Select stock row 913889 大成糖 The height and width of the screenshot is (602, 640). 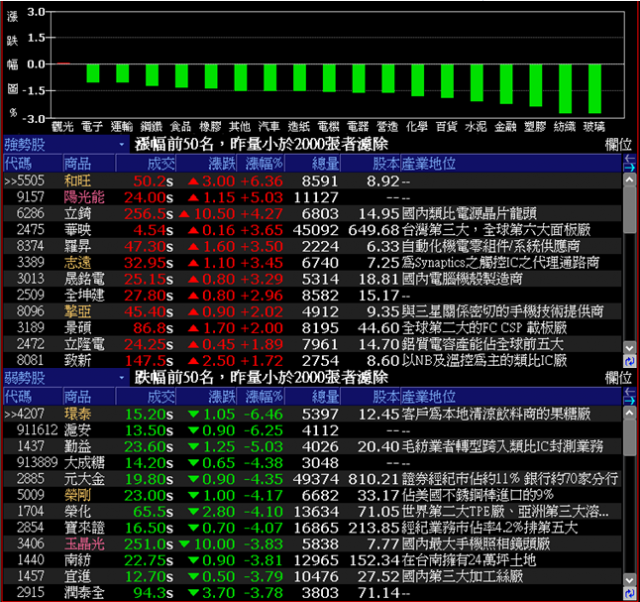pyautogui.click(x=312, y=463)
